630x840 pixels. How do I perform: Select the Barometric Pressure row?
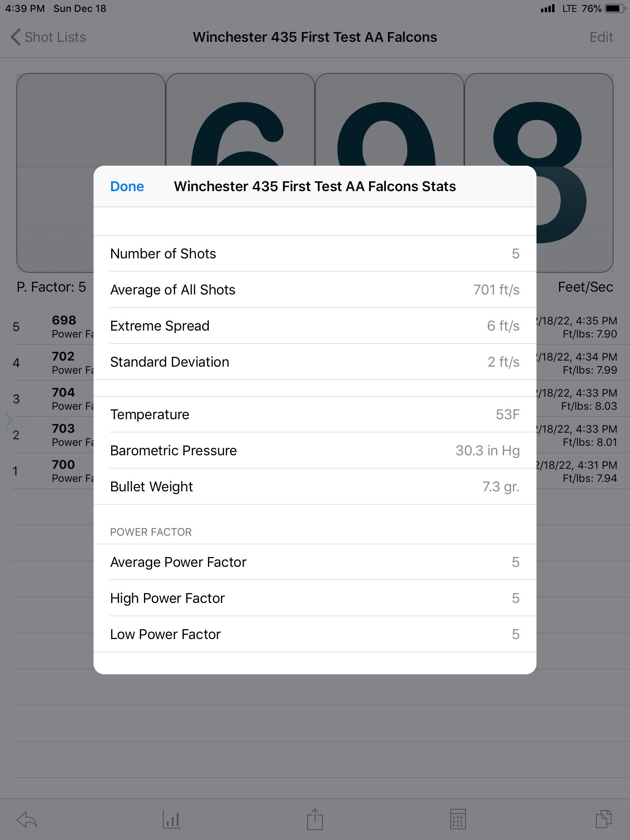(x=315, y=450)
